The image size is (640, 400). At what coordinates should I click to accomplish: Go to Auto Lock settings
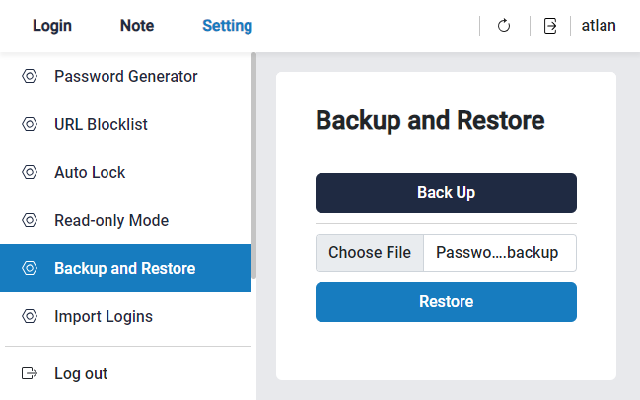pyautogui.click(x=90, y=172)
